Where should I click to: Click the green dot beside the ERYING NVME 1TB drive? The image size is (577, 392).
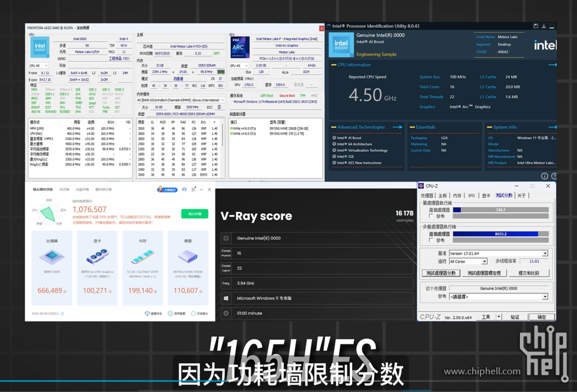pyautogui.click(x=231, y=134)
